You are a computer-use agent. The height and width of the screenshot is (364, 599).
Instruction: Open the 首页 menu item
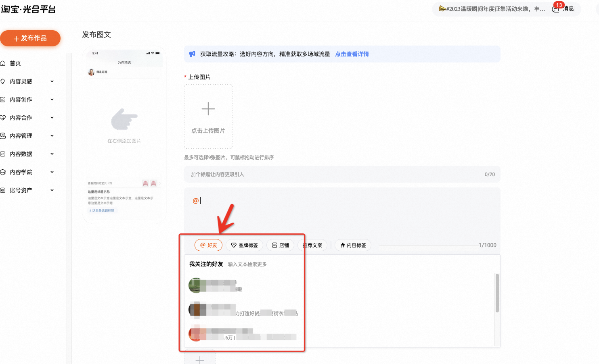point(15,63)
